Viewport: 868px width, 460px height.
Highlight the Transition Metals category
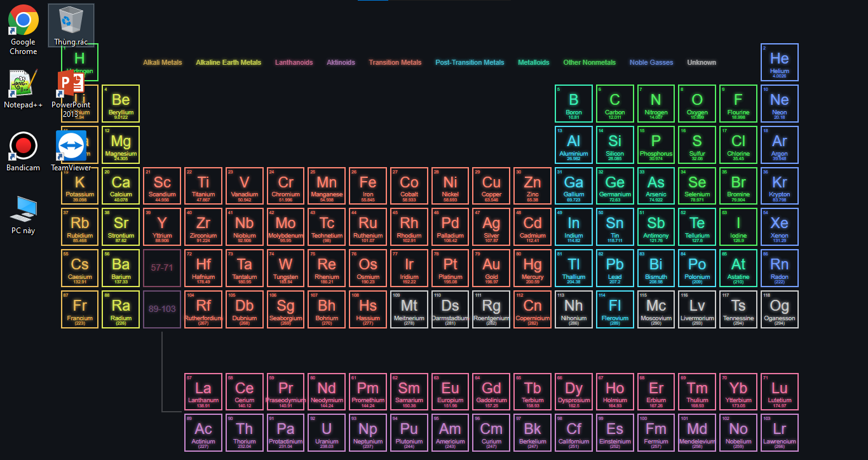395,62
